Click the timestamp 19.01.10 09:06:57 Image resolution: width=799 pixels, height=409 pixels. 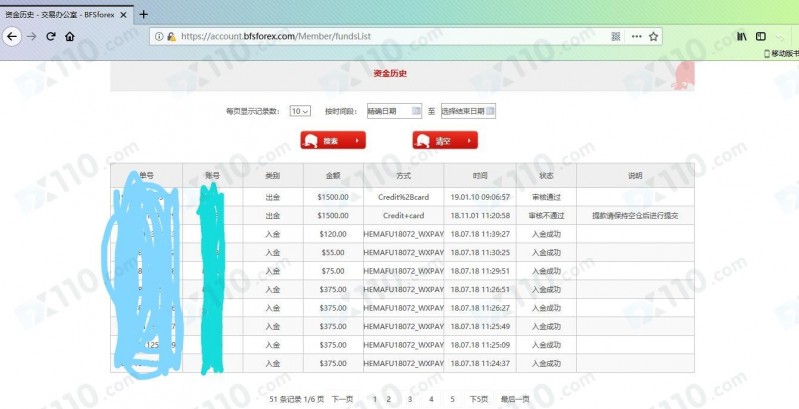click(480, 197)
